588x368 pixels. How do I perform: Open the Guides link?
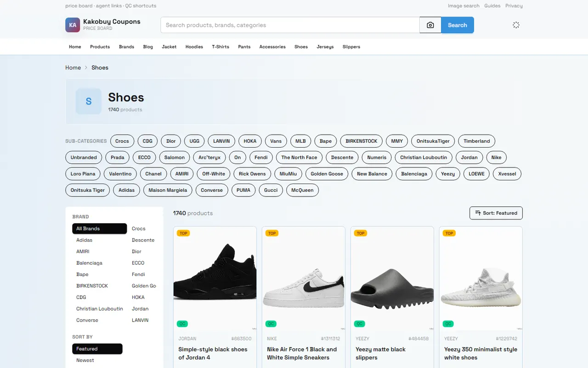click(492, 6)
